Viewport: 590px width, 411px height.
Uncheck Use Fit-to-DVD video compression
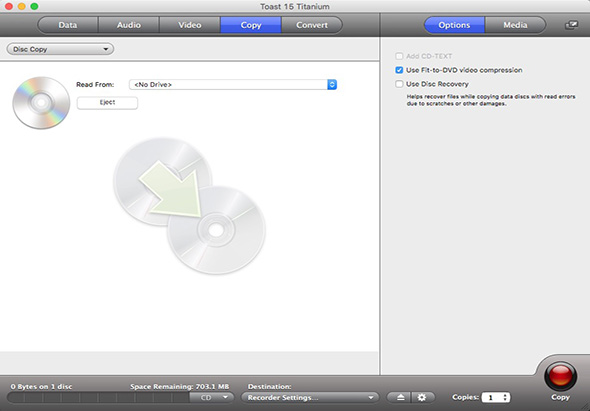click(399, 70)
